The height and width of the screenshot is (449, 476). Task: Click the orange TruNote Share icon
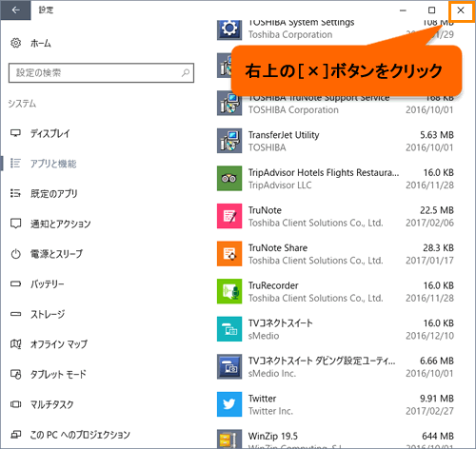coord(229,254)
